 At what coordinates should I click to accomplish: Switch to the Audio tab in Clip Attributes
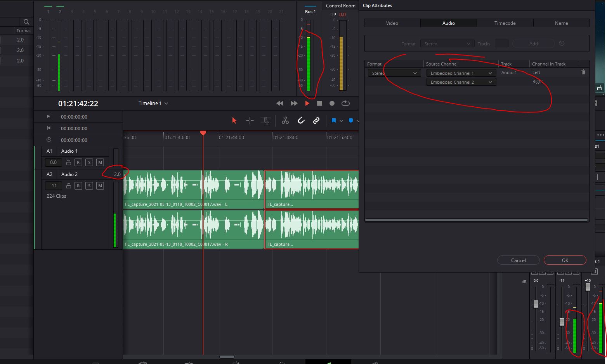tap(449, 23)
